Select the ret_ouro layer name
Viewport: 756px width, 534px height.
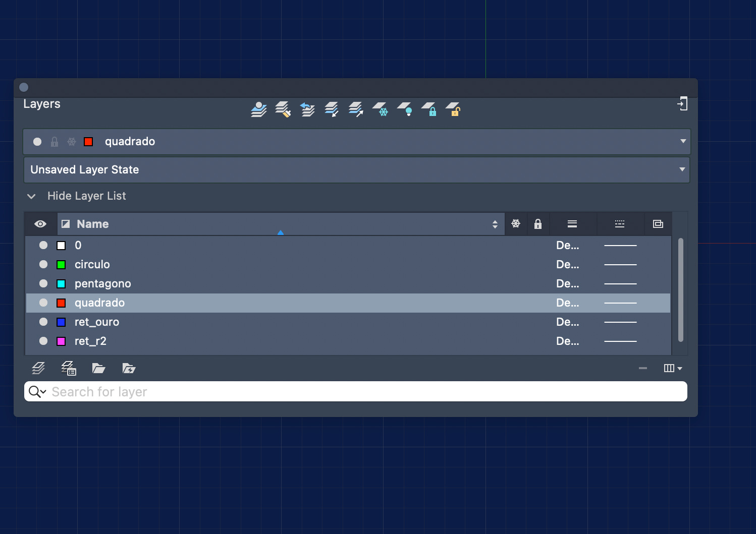click(x=97, y=322)
